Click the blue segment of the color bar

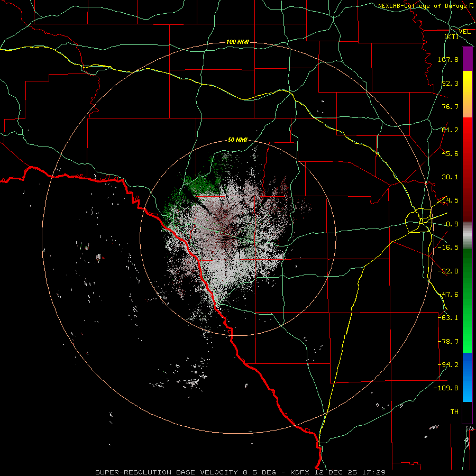coord(467,377)
